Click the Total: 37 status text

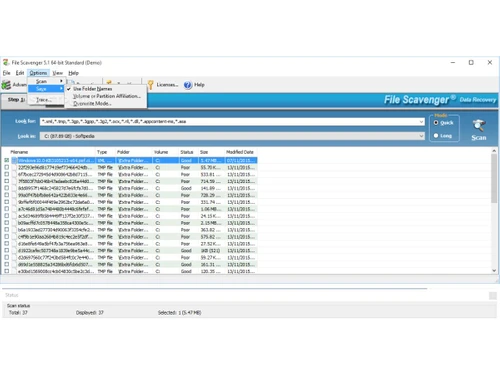(18, 313)
